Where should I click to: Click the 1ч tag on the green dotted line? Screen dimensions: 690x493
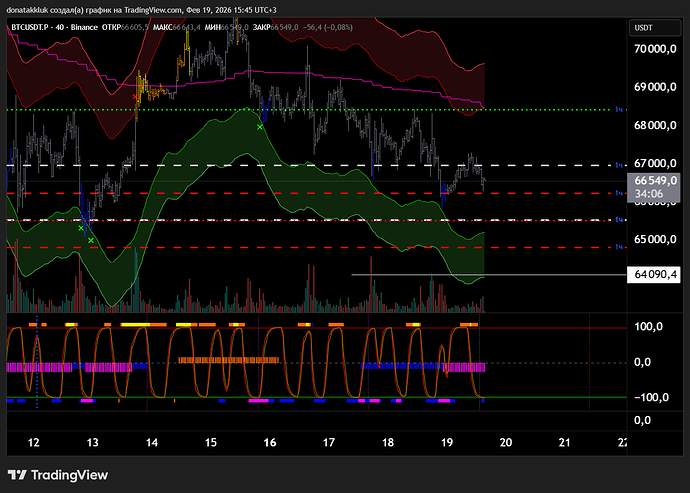tap(619, 109)
